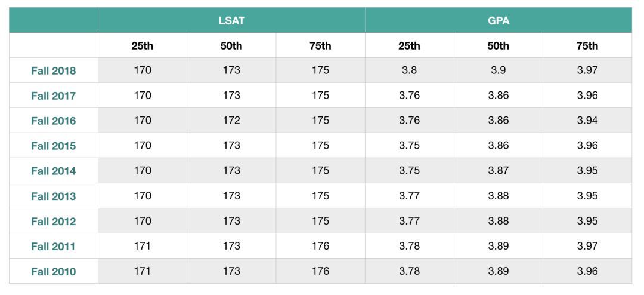644x295 pixels.
Task: Select Fall 2014 GPA 50th value 3.87
Action: [498, 171]
